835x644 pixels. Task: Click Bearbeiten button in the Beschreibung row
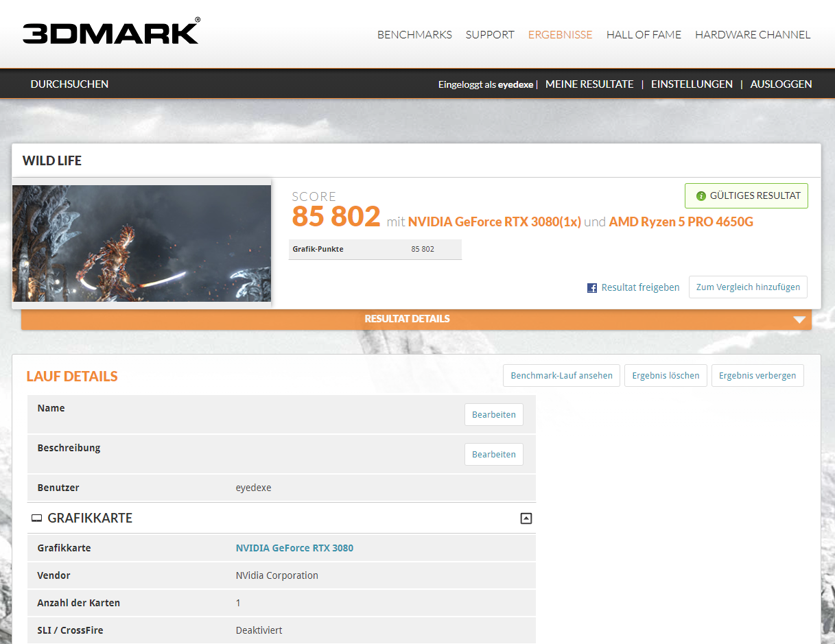pos(494,455)
